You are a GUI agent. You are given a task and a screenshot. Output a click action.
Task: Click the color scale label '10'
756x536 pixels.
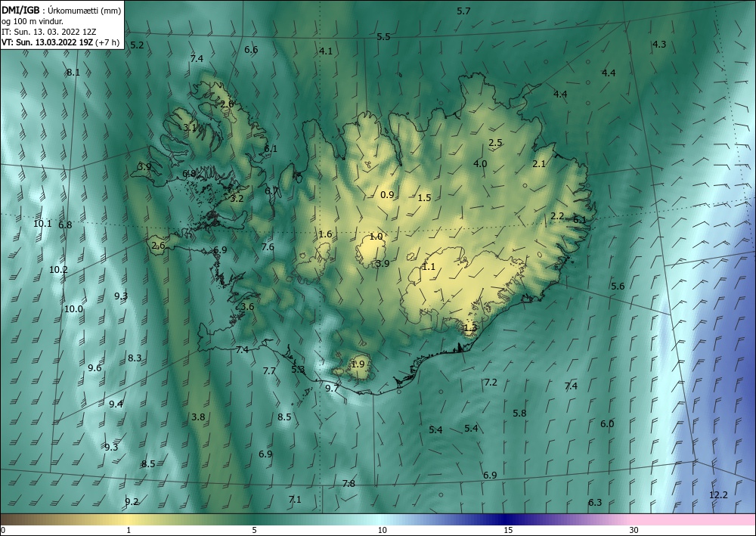[x=382, y=531]
